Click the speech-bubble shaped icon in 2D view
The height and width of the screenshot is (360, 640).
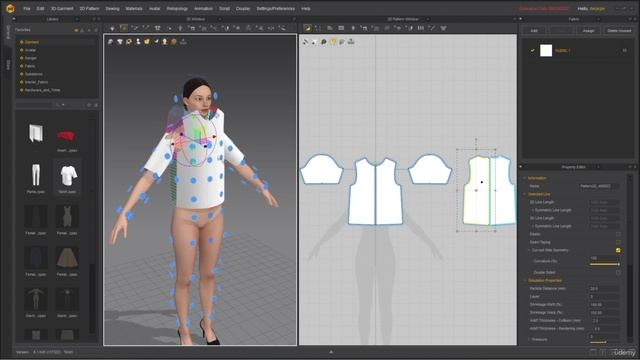323,42
